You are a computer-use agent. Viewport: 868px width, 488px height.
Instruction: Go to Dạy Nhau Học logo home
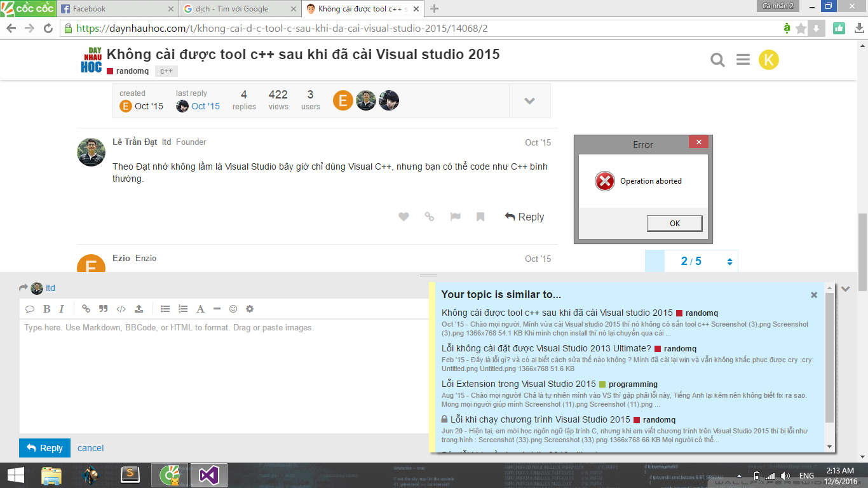pyautogui.click(x=91, y=60)
